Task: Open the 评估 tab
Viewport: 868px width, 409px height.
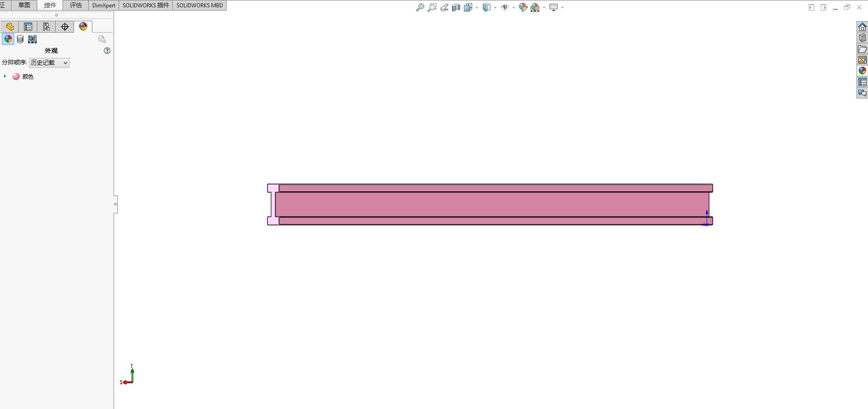Action: [76, 5]
